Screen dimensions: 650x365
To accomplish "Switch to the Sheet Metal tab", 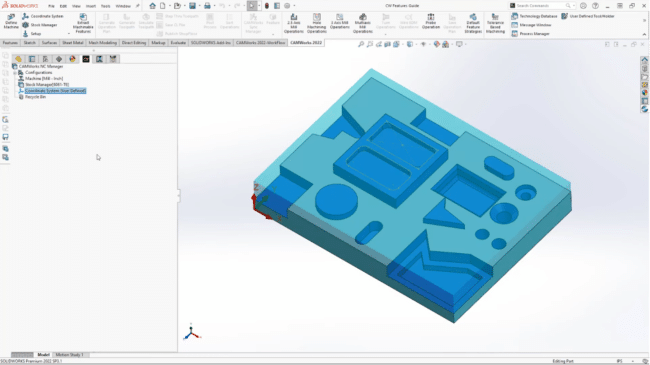I will pyautogui.click(x=73, y=43).
